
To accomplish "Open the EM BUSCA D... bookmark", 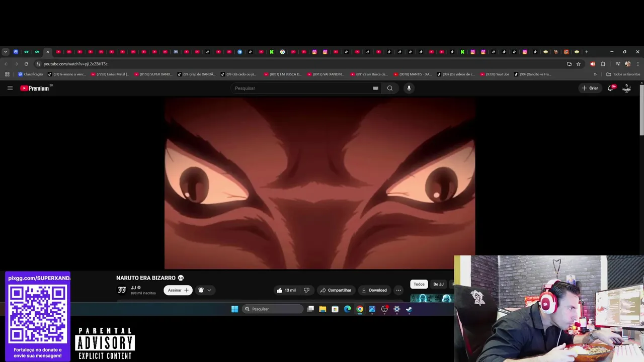I will (283, 74).
